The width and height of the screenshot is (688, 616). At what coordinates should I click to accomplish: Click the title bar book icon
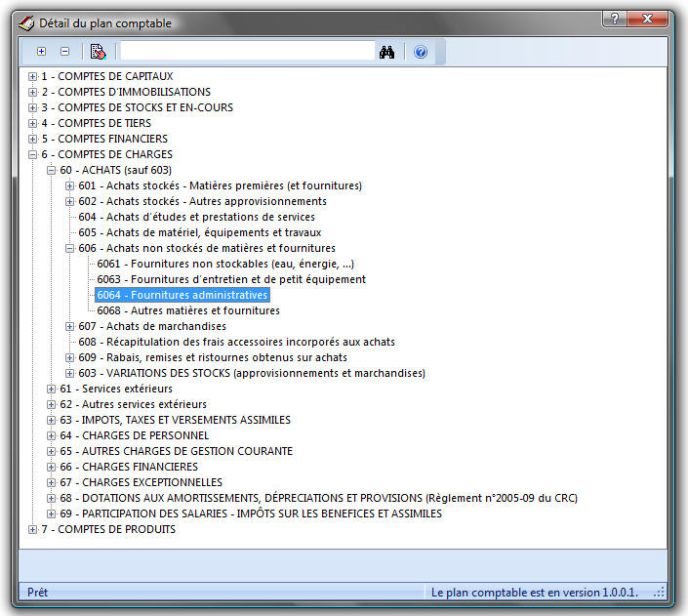[x=27, y=21]
